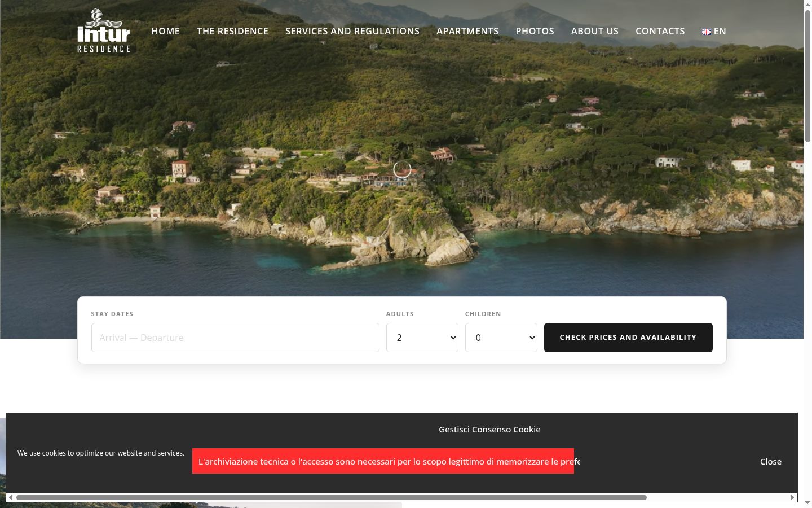Image resolution: width=812 pixels, height=508 pixels.
Task: Go to the Home menu item
Action: 166,32
